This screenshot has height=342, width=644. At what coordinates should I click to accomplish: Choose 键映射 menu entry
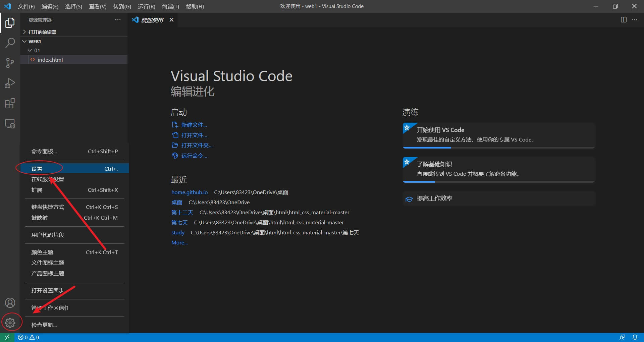(74, 218)
